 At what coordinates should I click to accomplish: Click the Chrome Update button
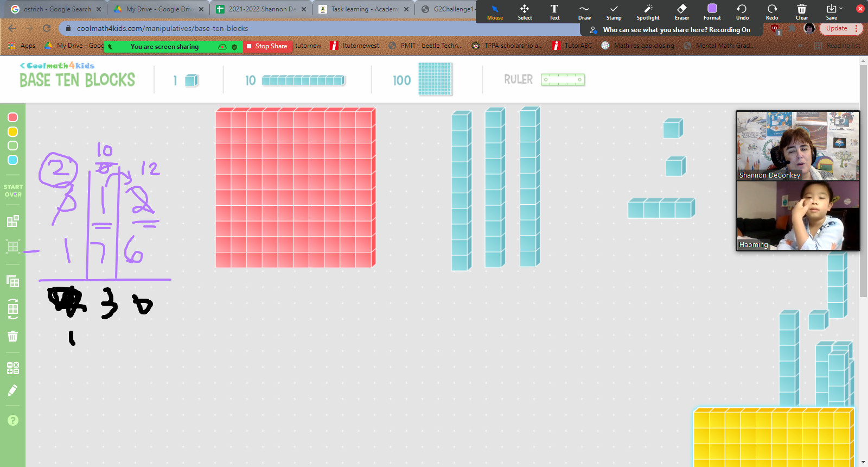point(841,28)
